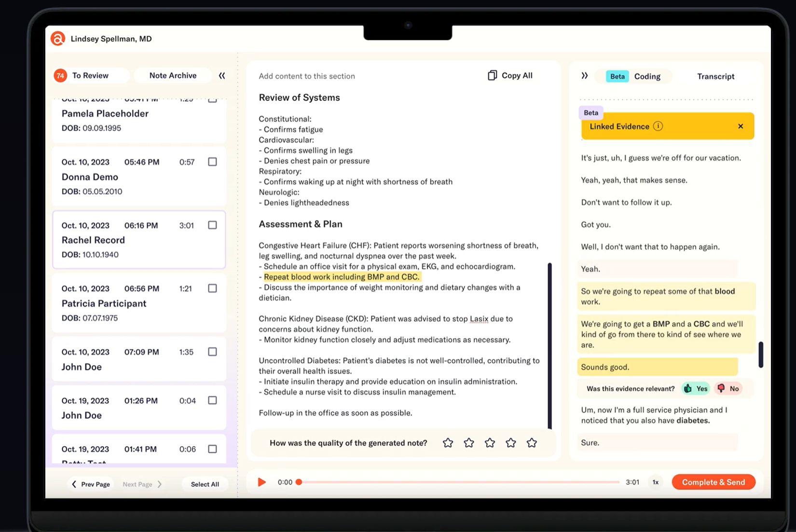
Task: Change playback speed via the 1x control
Action: [655, 482]
